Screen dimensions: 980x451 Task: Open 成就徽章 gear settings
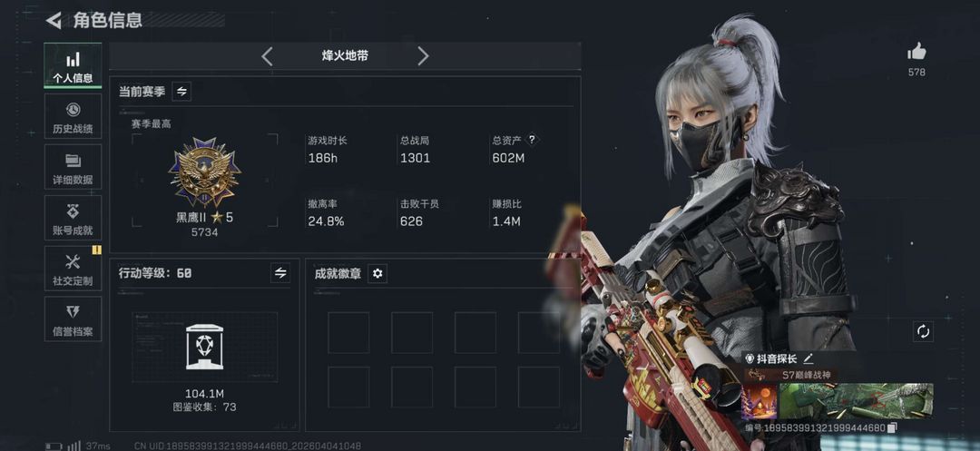click(377, 273)
